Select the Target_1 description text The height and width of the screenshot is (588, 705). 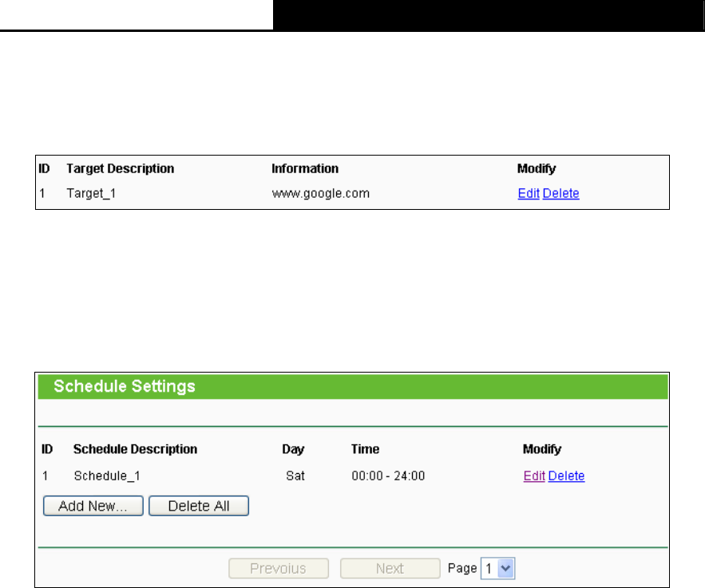[x=91, y=194]
